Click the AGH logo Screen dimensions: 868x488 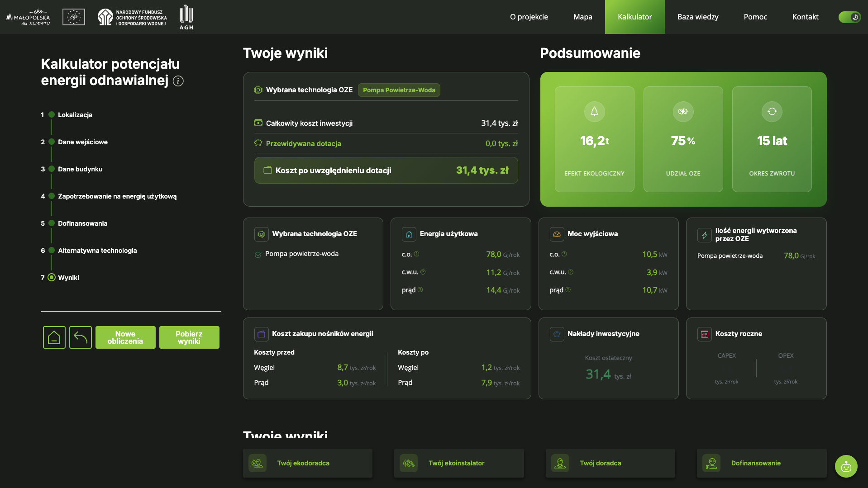coord(186,17)
